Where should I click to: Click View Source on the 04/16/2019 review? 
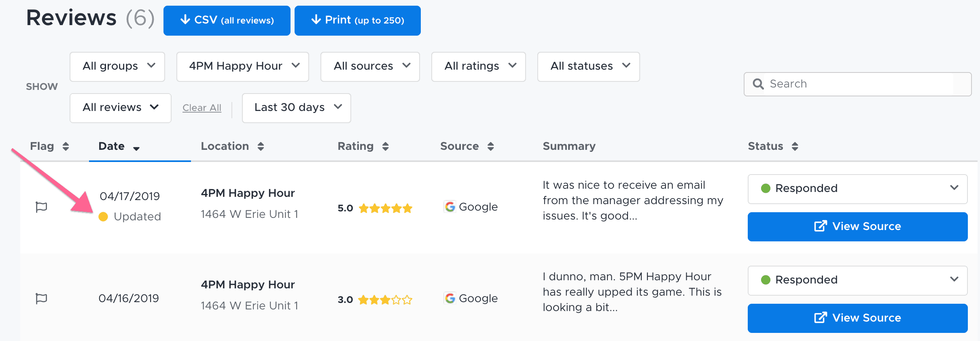click(x=857, y=318)
